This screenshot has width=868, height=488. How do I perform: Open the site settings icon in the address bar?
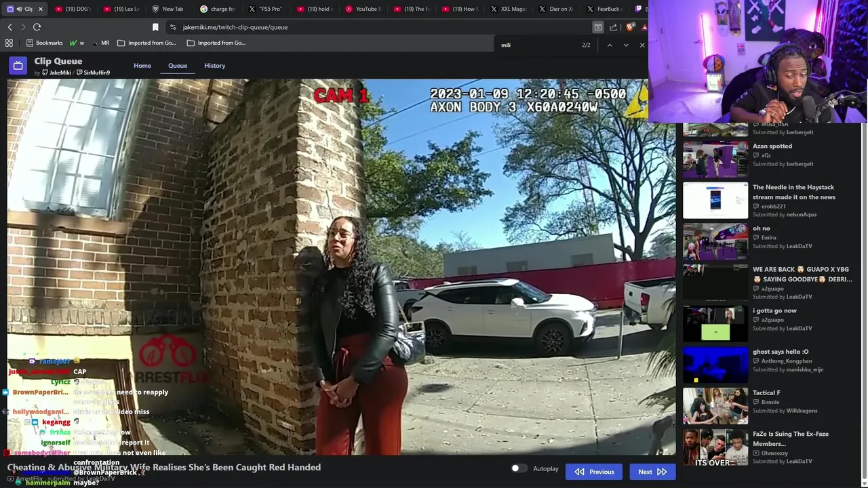pyautogui.click(x=173, y=27)
